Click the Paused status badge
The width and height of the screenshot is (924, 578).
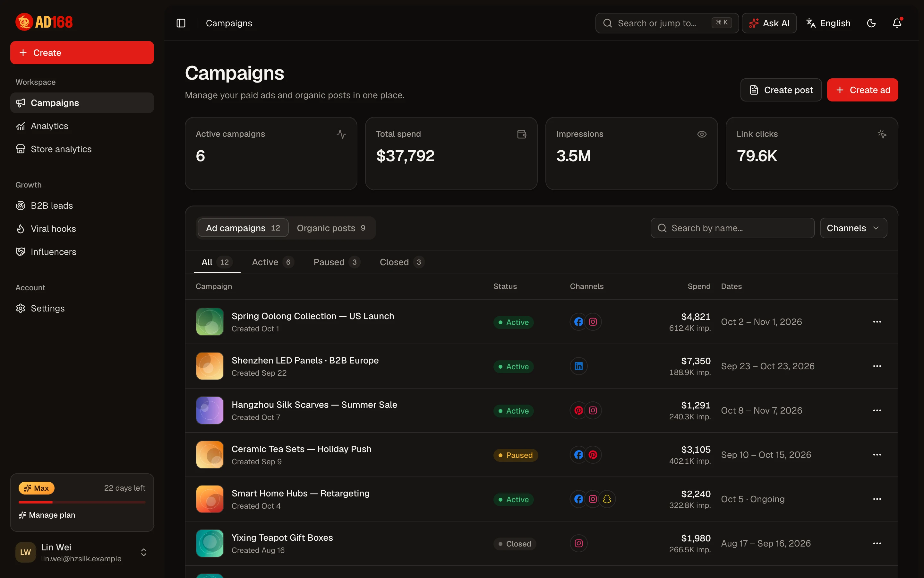pyautogui.click(x=516, y=455)
